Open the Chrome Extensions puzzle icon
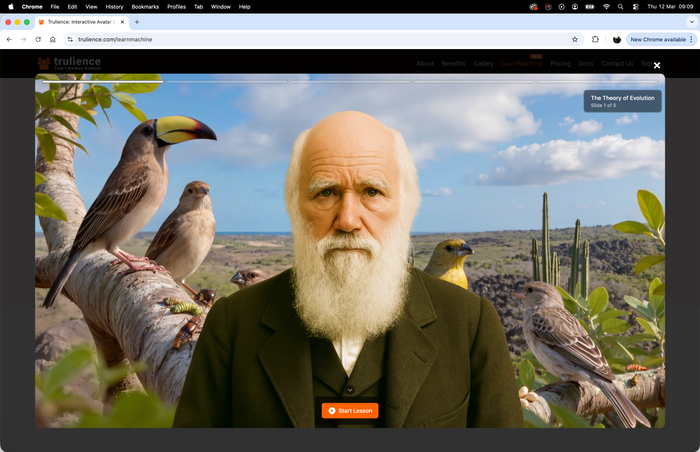The width and height of the screenshot is (700, 452). [595, 39]
